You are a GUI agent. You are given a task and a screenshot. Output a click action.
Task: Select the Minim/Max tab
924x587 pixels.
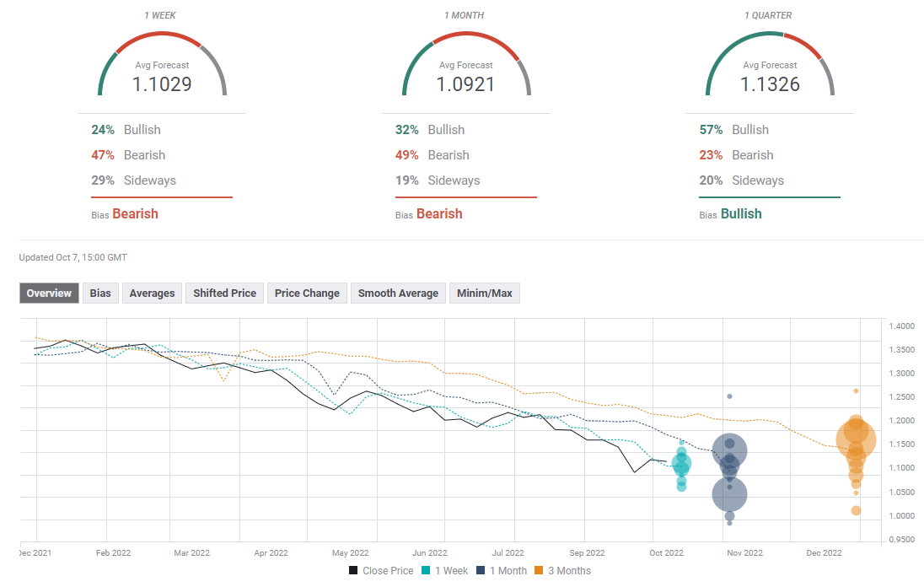485,293
